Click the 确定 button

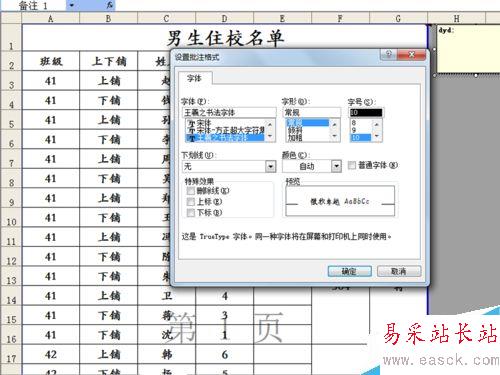click(350, 271)
